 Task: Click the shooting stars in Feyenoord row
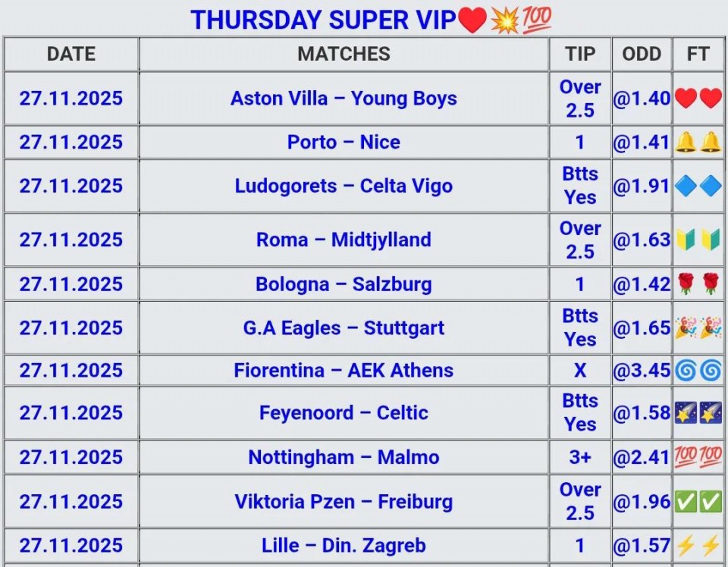pos(698,413)
